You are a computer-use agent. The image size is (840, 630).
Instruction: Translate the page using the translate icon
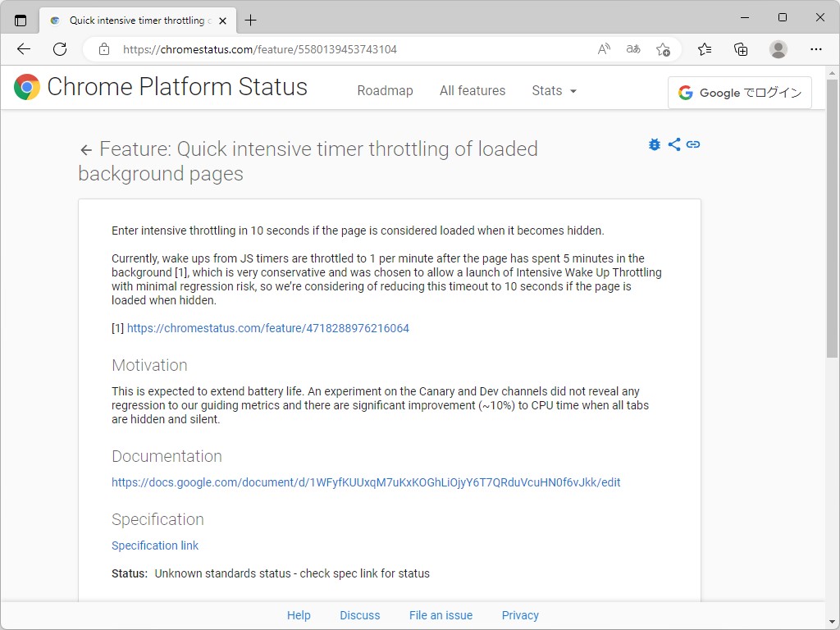[632, 49]
